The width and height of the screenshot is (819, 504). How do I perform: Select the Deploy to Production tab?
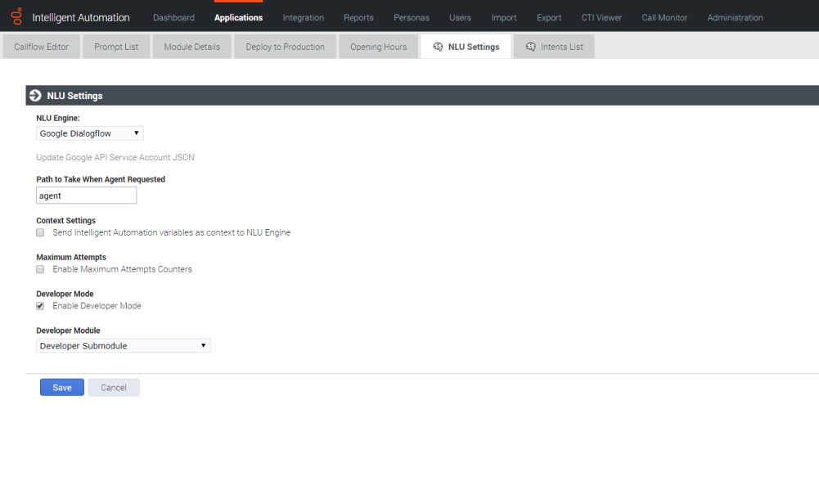point(285,47)
